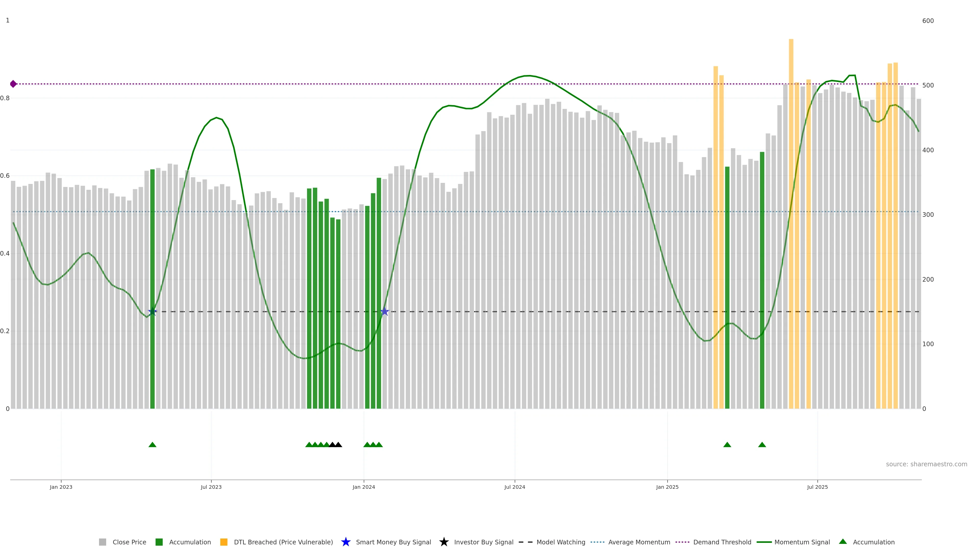This screenshot has width=980, height=551.
Task: Click the orange DTL Breached legend swatch
Action: tap(224, 542)
